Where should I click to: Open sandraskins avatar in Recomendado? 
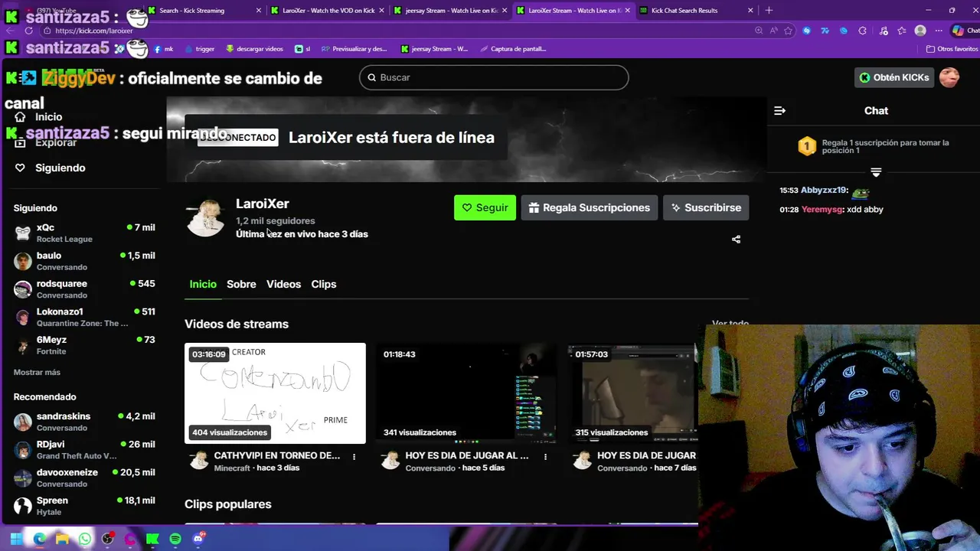[23, 422]
